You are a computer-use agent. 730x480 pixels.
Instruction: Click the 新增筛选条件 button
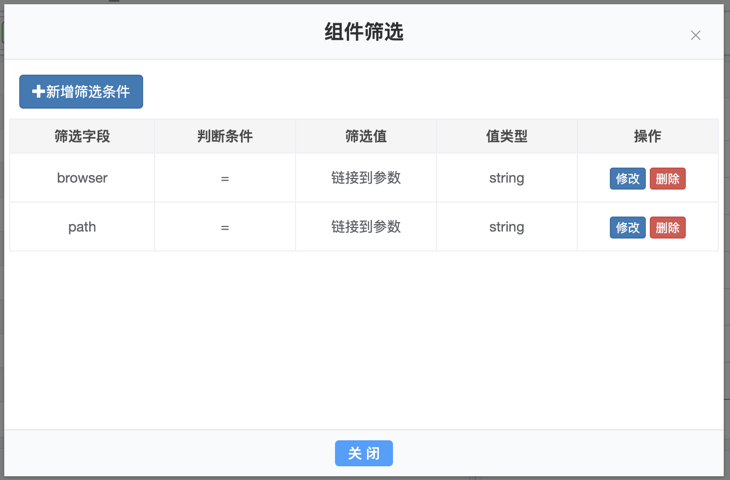[x=81, y=91]
